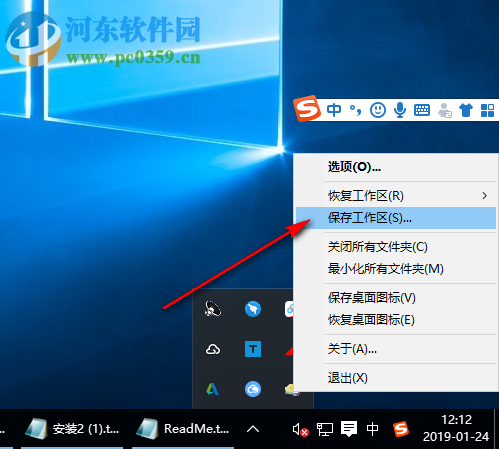Click the partly hidden Baidu Netdisk tray icon
499x449 pixels.
click(x=289, y=309)
